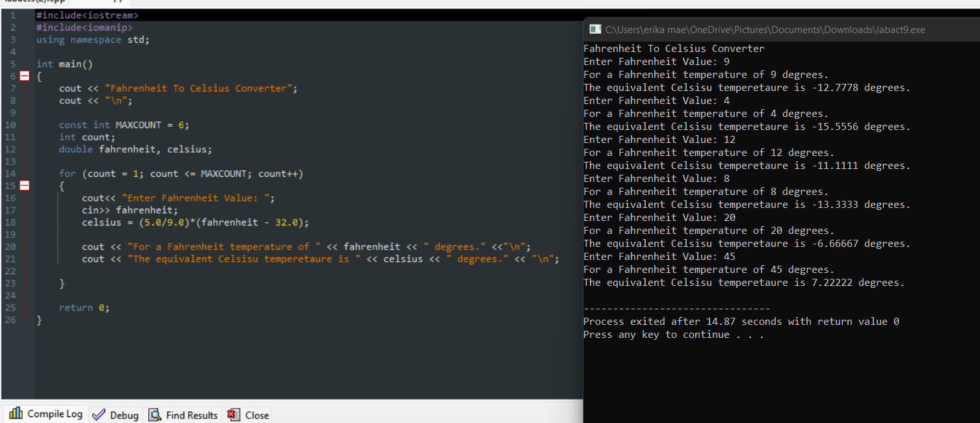Click the celsius formula line
The height and width of the screenshot is (423, 980).
[196, 222]
